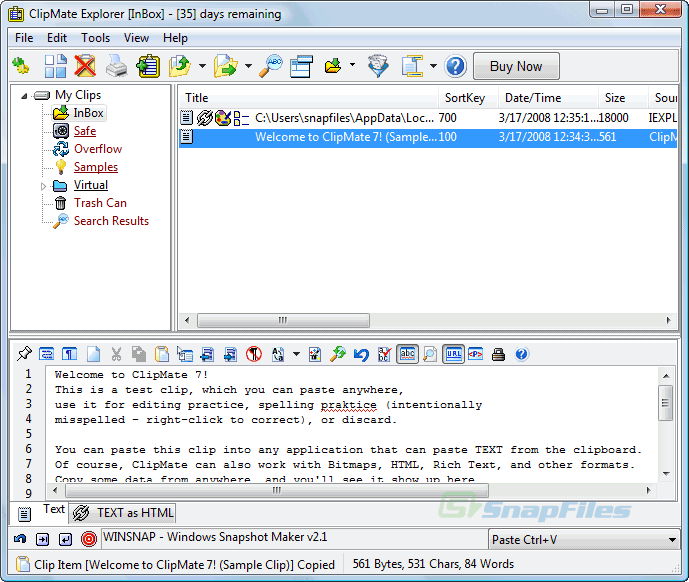The image size is (689, 582).
Task: Open dropdown next to change case icon
Action: [x=297, y=354]
